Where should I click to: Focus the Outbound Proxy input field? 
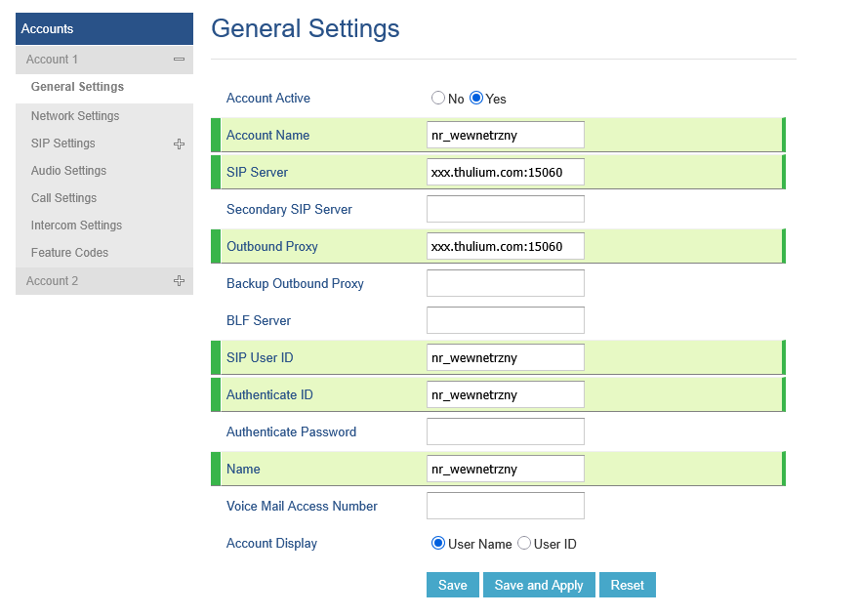click(505, 247)
